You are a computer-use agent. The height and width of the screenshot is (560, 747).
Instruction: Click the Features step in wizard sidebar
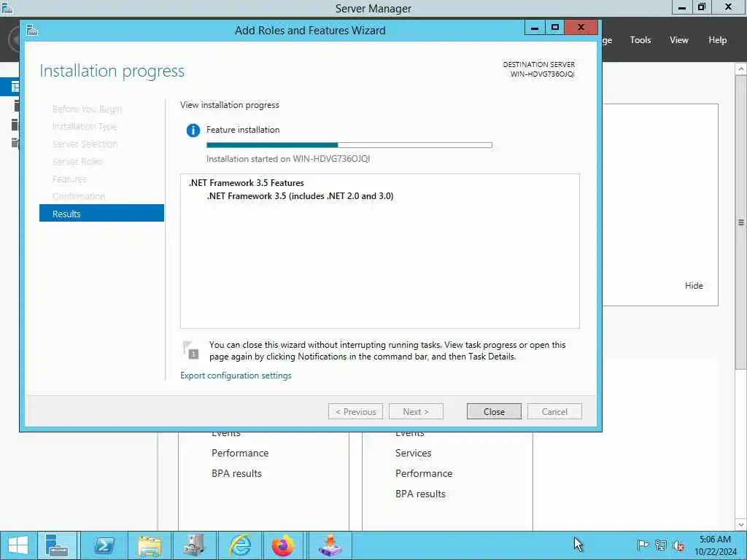pos(69,179)
